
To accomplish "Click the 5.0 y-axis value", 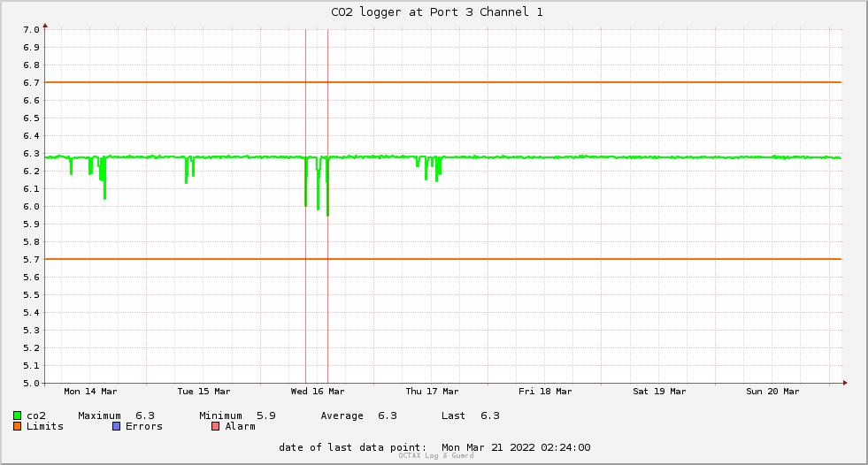I will coord(32,383).
